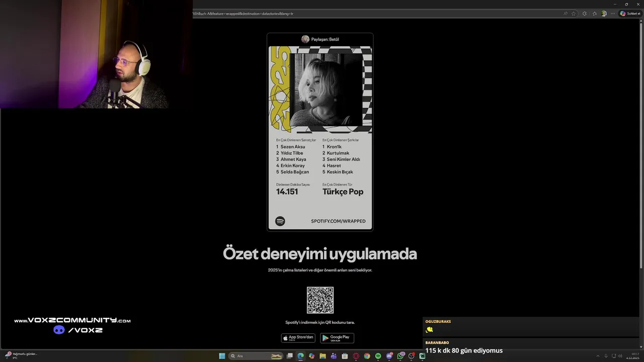The height and width of the screenshot is (362, 644).
Task: Click song 'Seni Kimler Aldı'
Action: click(x=344, y=159)
